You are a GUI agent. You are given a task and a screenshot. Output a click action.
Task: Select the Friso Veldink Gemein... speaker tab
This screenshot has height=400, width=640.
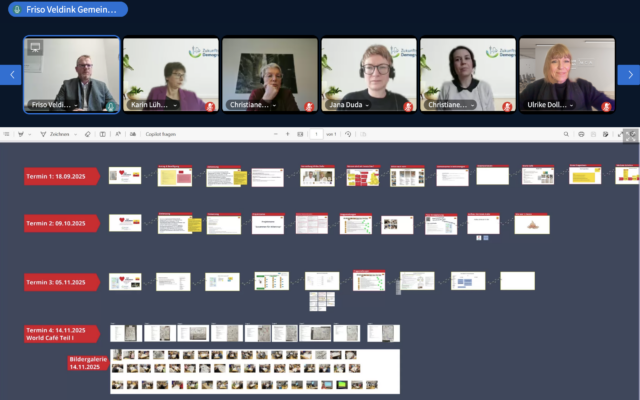(x=64, y=9)
